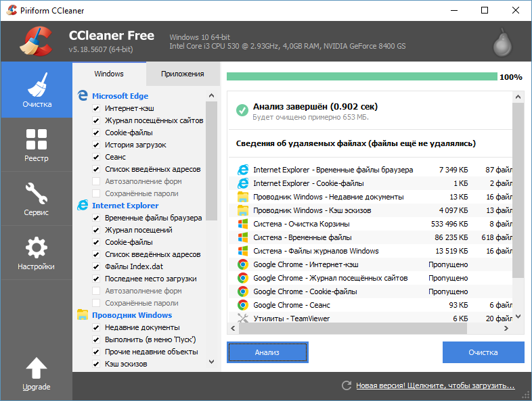The image size is (532, 401).
Task: Click the Internet Explorer group icon
Action: pyautogui.click(x=83, y=205)
